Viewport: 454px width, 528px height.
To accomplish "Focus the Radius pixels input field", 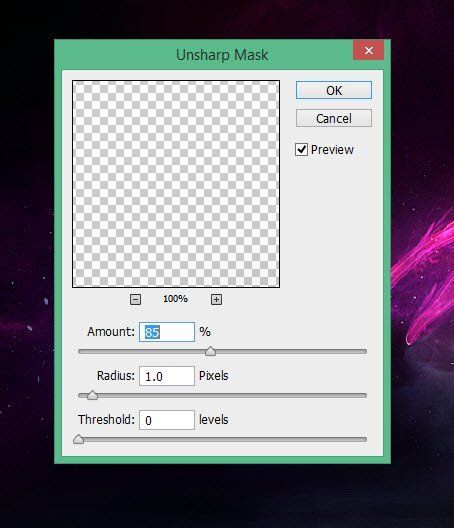I will tap(167, 376).
